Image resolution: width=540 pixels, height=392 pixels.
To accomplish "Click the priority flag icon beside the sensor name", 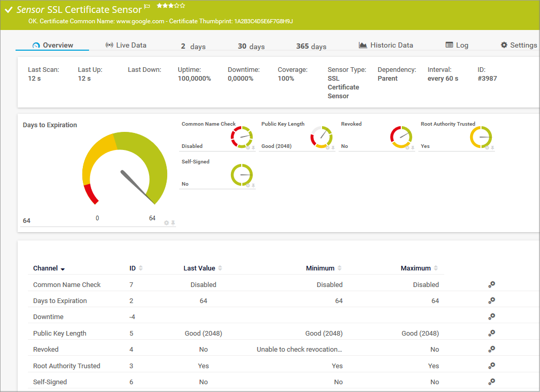I will [147, 7].
